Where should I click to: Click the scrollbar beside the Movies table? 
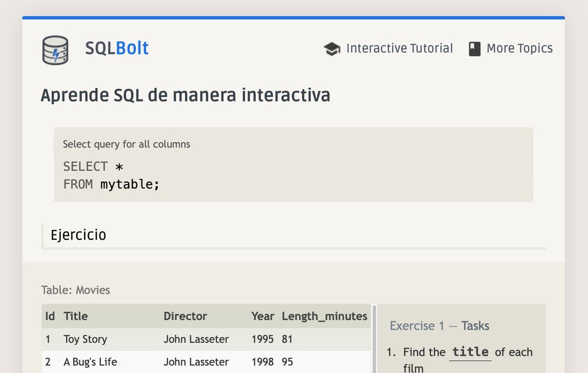(x=374, y=338)
